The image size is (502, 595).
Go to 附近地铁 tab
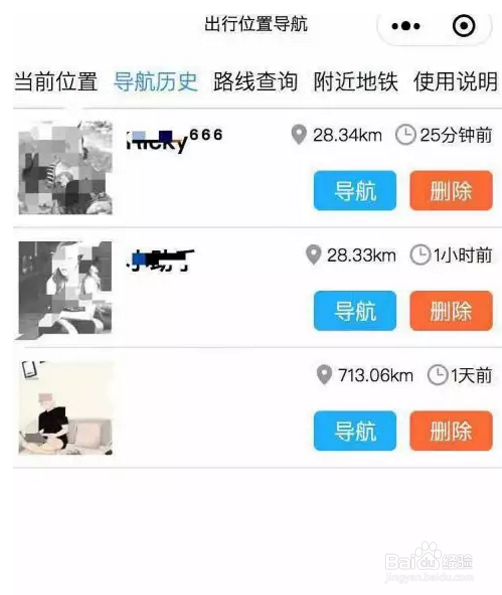[x=356, y=82]
